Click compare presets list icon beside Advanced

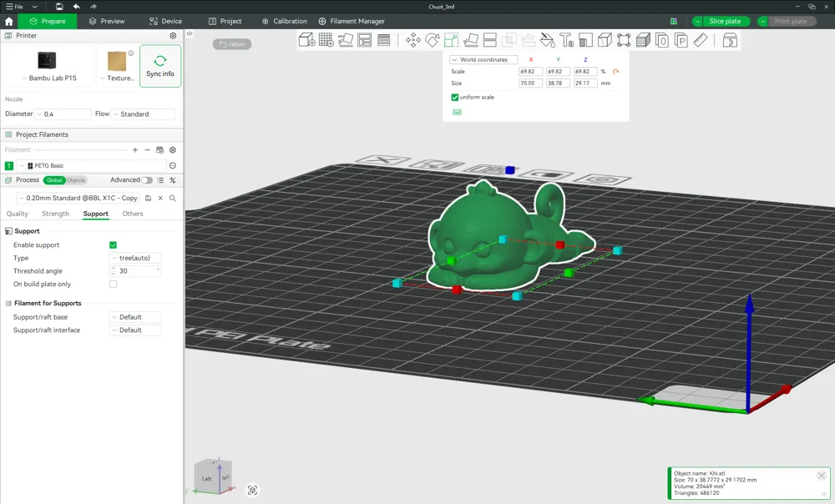tap(160, 180)
